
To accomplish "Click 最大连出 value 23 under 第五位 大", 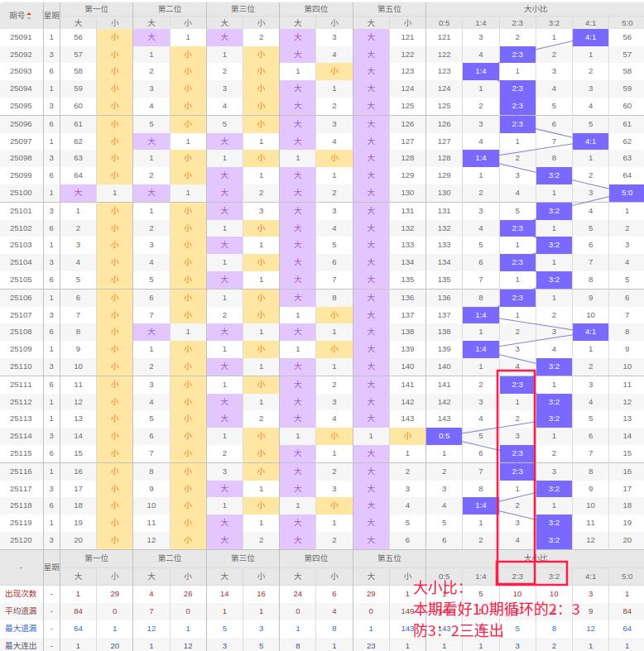I will pos(371,645).
